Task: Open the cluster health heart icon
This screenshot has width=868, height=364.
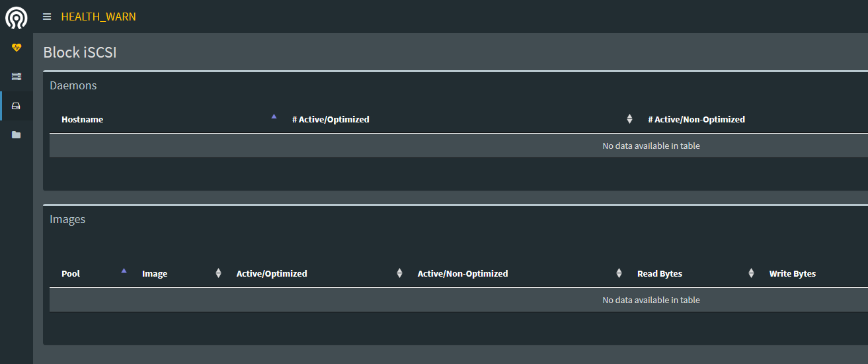Action: coord(17,48)
